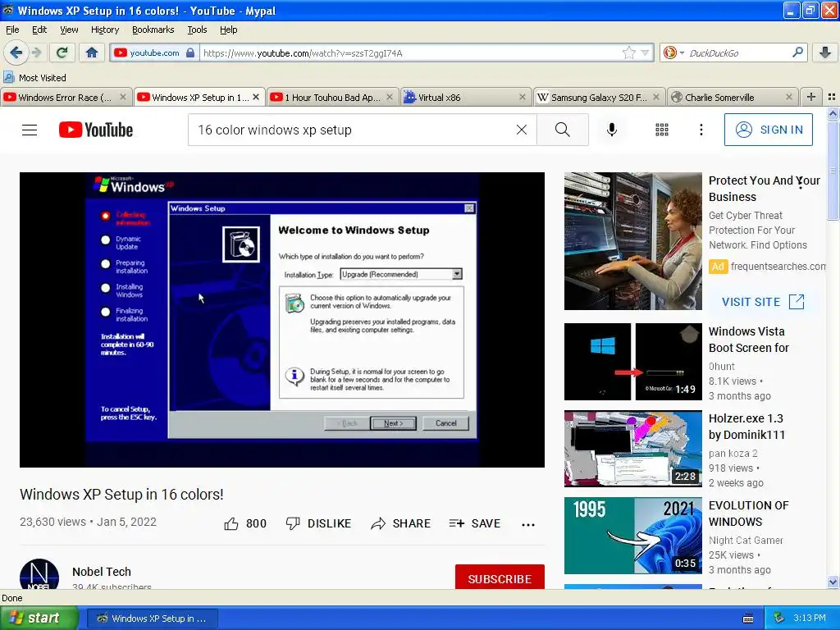Screen dimensions: 840x630
Task: Click the YouTube search magnifier button
Action: coord(563,130)
